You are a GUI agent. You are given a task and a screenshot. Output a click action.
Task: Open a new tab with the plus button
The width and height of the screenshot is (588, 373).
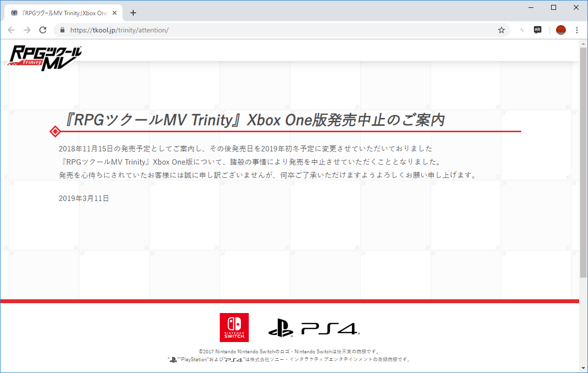(133, 13)
